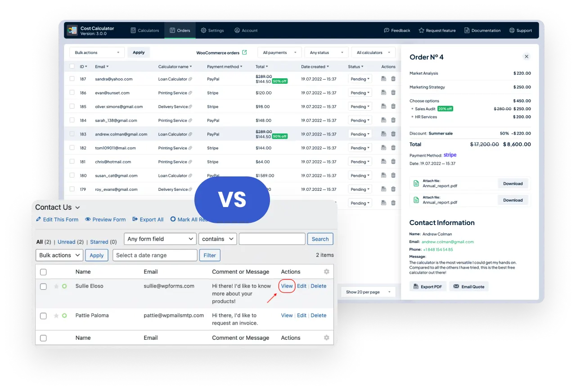The image size is (576, 392).
Task: Open WooCommerce orders external link icon
Action: (x=244, y=53)
